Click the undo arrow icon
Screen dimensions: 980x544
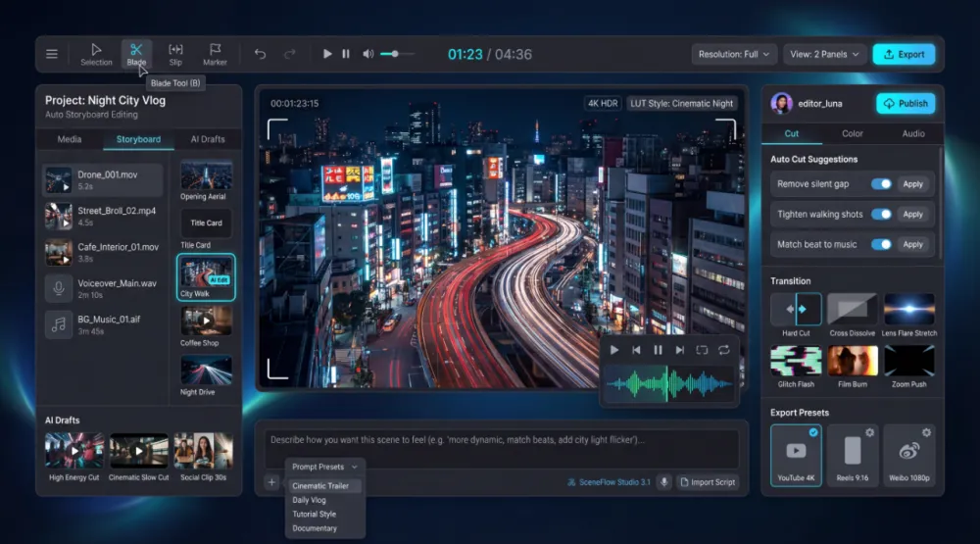[260, 54]
